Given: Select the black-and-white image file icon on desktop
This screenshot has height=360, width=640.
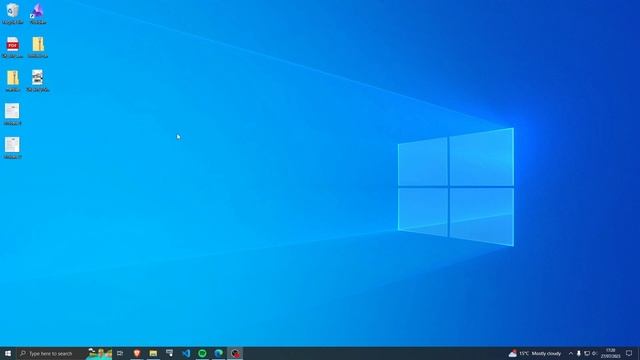Looking at the screenshot, I should point(38,81).
